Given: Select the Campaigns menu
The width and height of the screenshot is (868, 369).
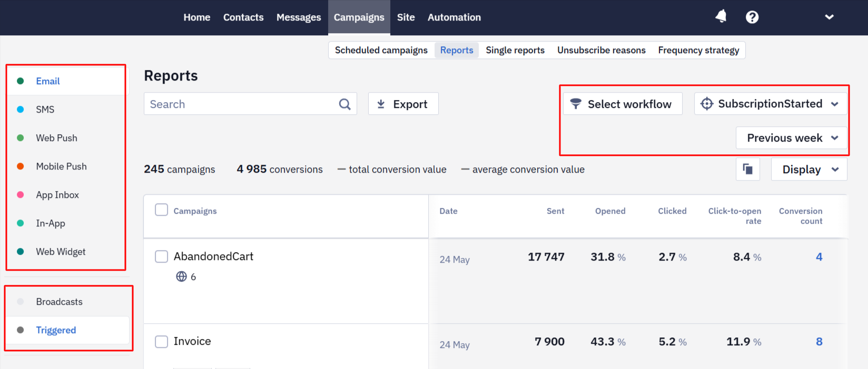Looking at the screenshot, I should point(359,17).
